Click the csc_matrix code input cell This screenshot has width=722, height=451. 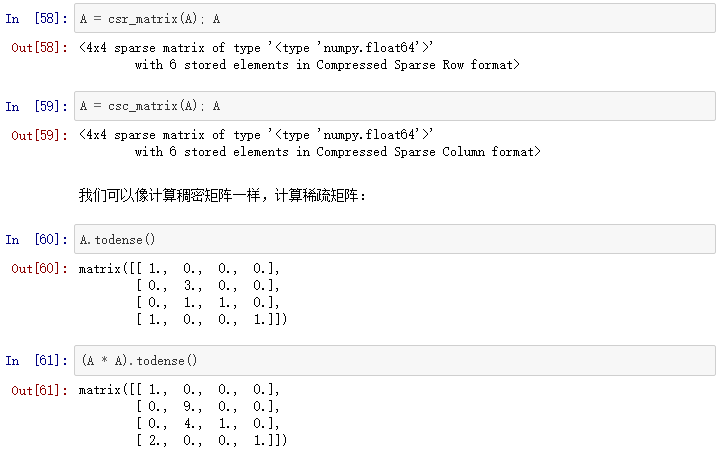(x=395, y=106)
